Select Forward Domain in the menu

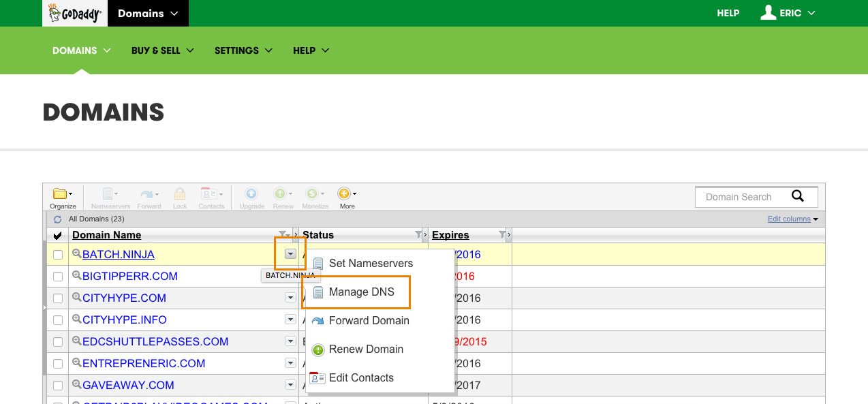pyautogui.click(x=369, y=321)
